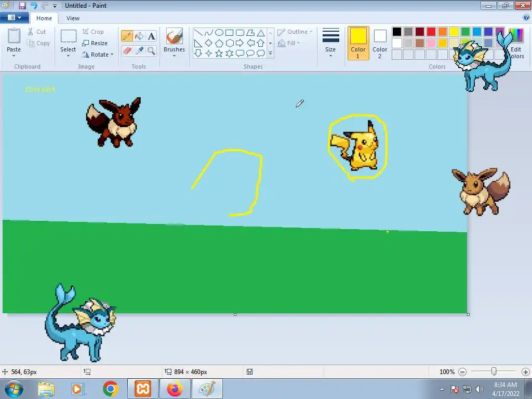532x399 pixels.
Task: Select the Fill with color bucket tool
Action: [139, 36]
